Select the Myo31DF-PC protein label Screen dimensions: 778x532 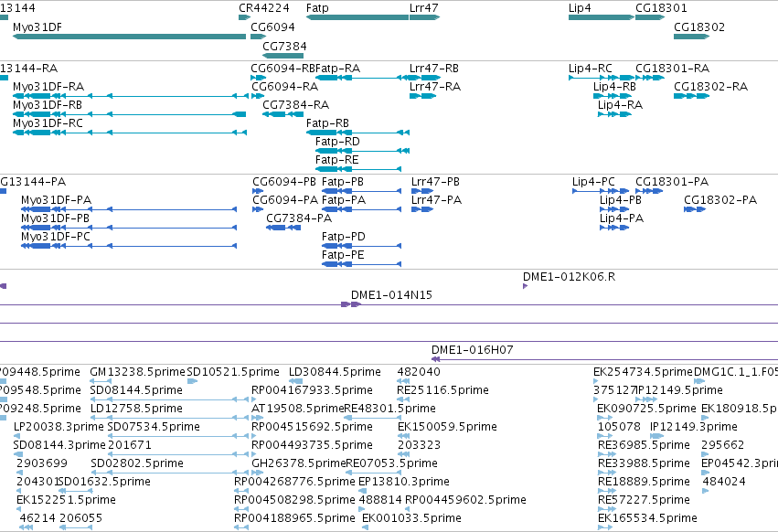pyautogui.click(x=56, y=237)
